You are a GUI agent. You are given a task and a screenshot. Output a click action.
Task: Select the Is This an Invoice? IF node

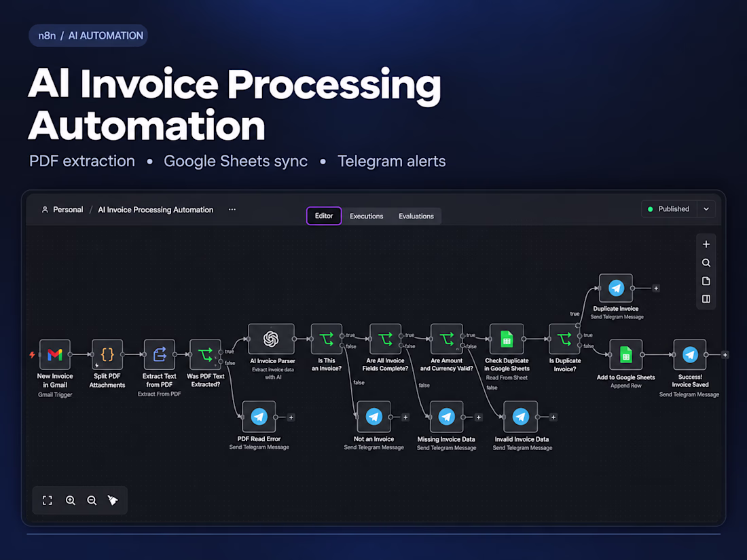(x=327, y=339)
